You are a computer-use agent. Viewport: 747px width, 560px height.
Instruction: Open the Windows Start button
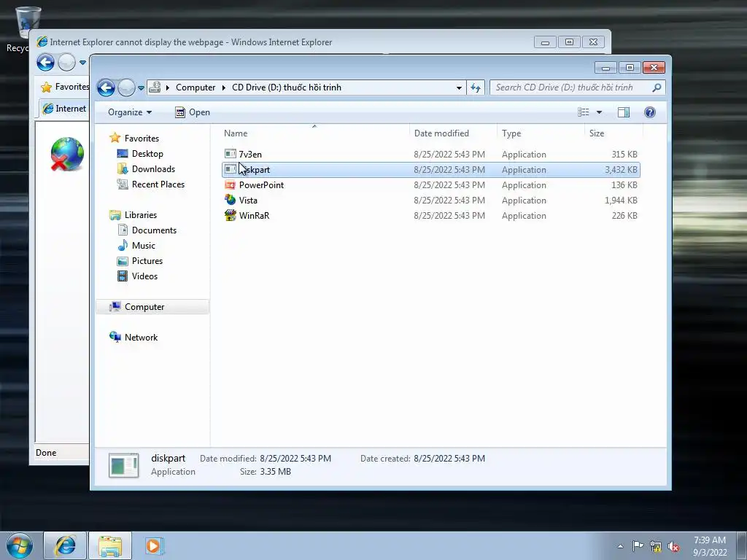[x=20, y=545]
